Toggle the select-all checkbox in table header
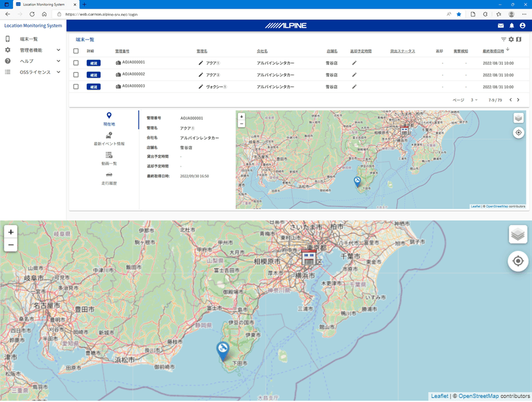Screen dimensions: 532x402 pyautogui.click(x=76, y=51)
